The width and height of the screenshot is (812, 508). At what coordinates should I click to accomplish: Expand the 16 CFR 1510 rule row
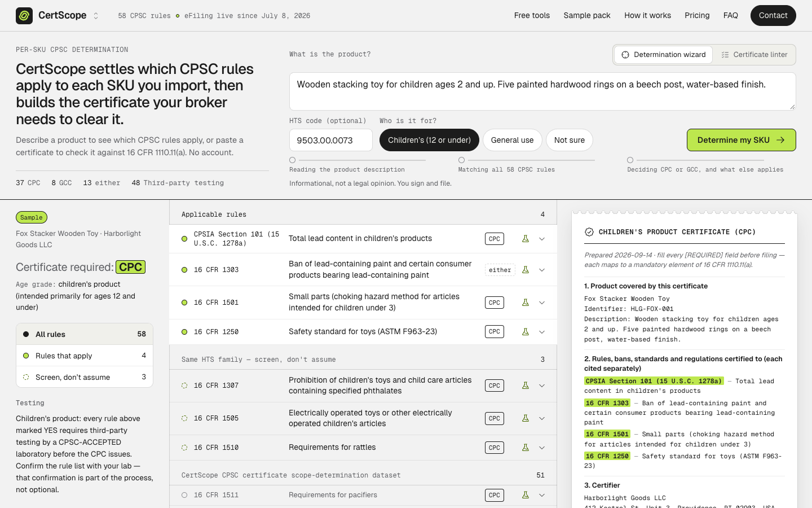pyautogui.click(x=542, y=448)
